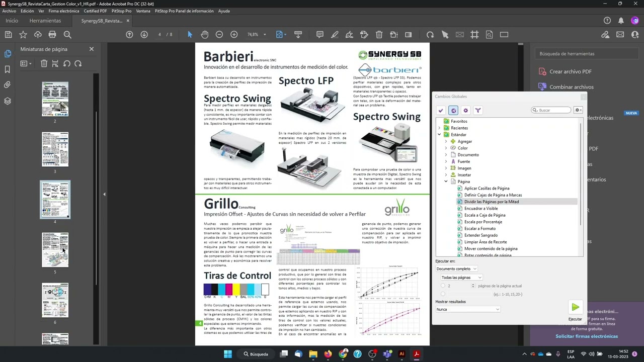
Task: Select the custom pages radio button
Action: point(443,294)
